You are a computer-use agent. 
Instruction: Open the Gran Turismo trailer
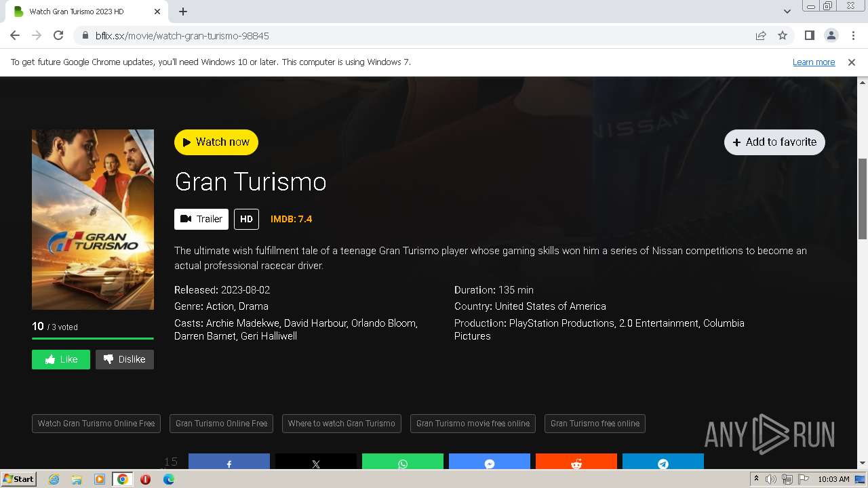(201, 219)
